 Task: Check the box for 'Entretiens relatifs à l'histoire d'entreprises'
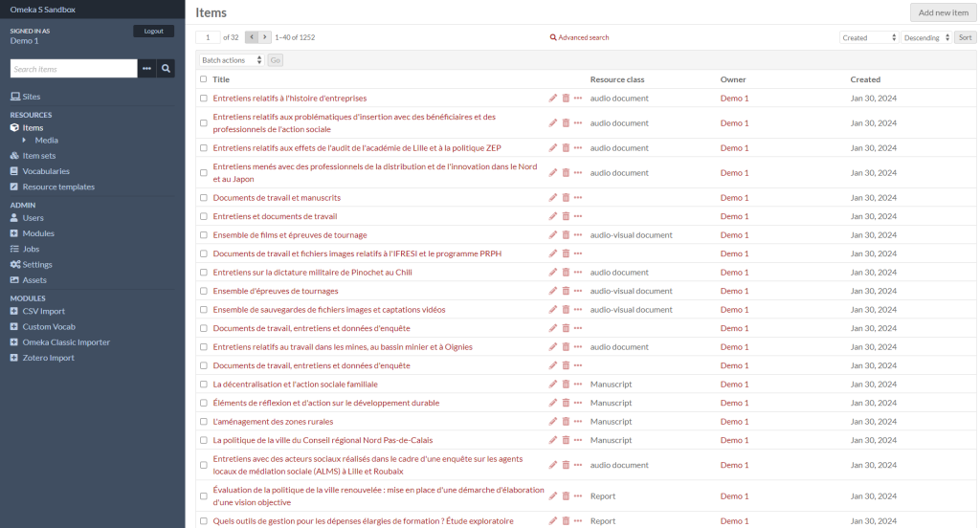203,99
